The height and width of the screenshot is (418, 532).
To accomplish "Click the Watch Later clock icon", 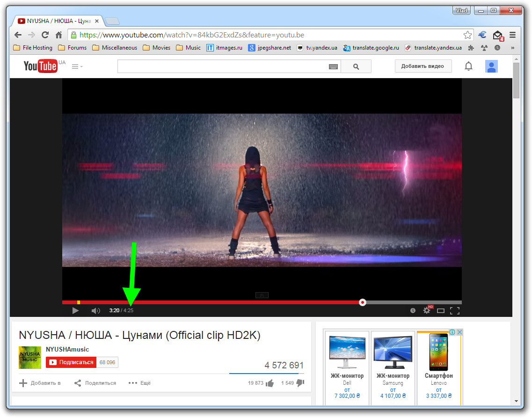I will 413,310.
